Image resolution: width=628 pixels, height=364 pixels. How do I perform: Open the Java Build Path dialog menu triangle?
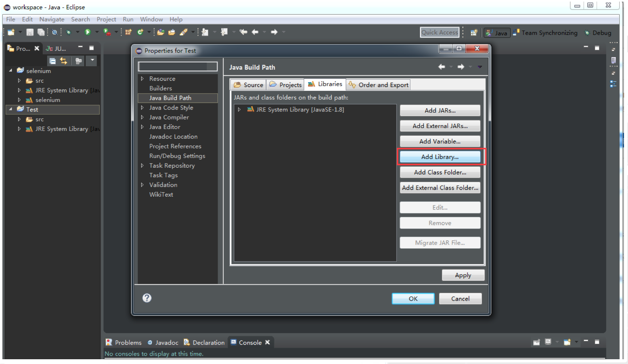pos(480,67)
